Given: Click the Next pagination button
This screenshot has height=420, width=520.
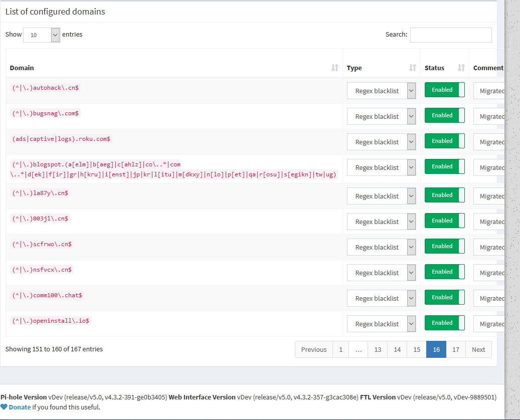Looking at the screenshot, I should 478,349.
